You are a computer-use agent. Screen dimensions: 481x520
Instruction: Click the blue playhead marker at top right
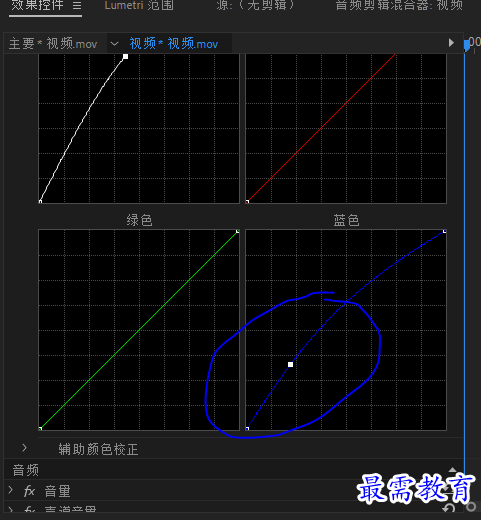467,45
